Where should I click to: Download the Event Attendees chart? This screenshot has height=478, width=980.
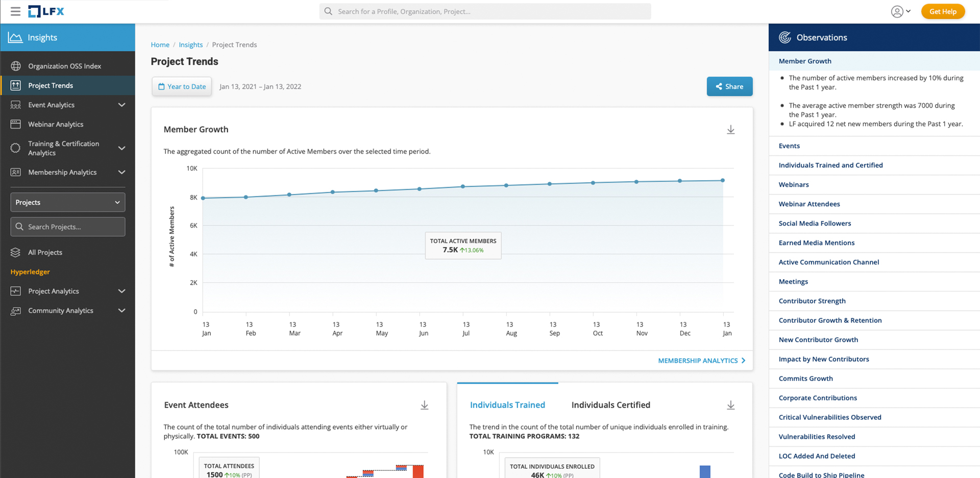pyautogui.click(x=424, y=405)
